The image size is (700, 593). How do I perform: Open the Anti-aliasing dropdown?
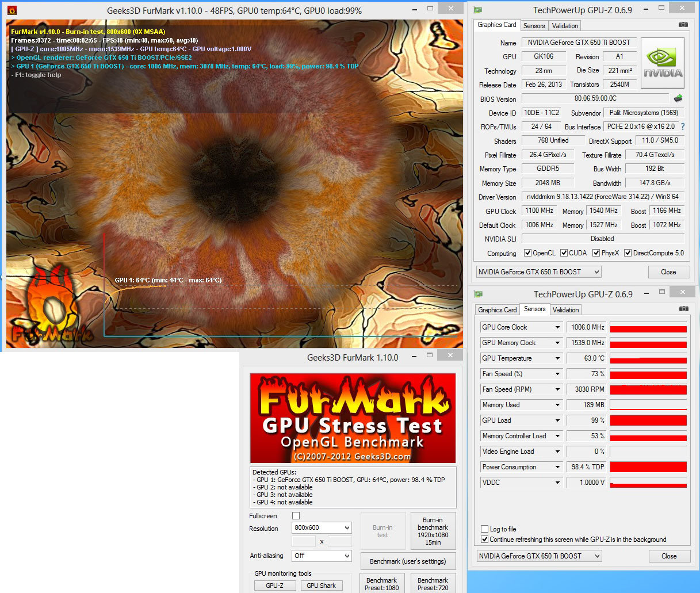pos(322,556)
